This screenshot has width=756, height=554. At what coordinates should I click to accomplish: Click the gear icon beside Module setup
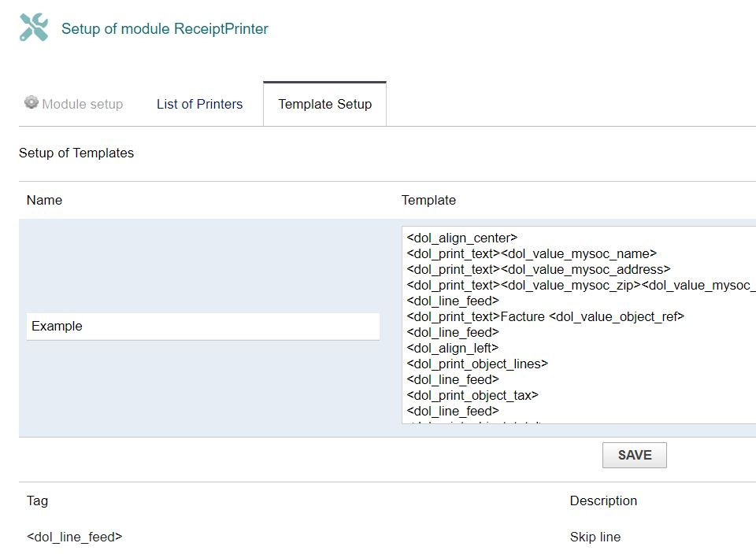(31, 102)
